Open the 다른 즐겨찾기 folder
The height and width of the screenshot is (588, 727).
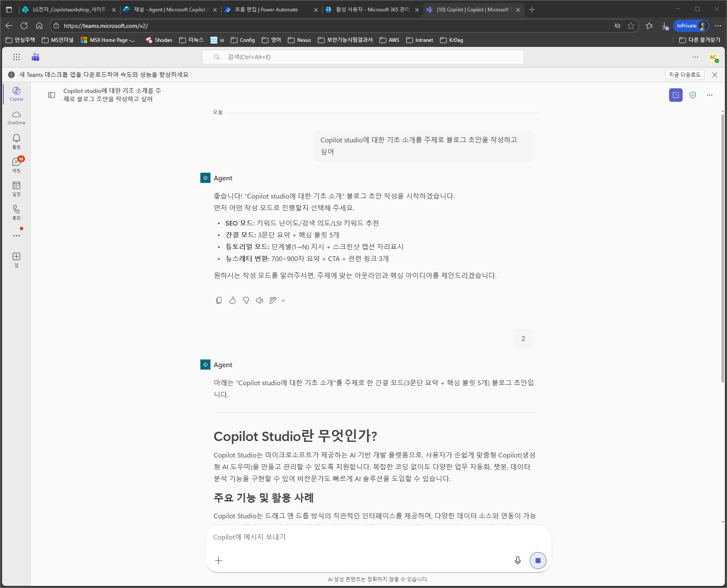click(700, 40)
